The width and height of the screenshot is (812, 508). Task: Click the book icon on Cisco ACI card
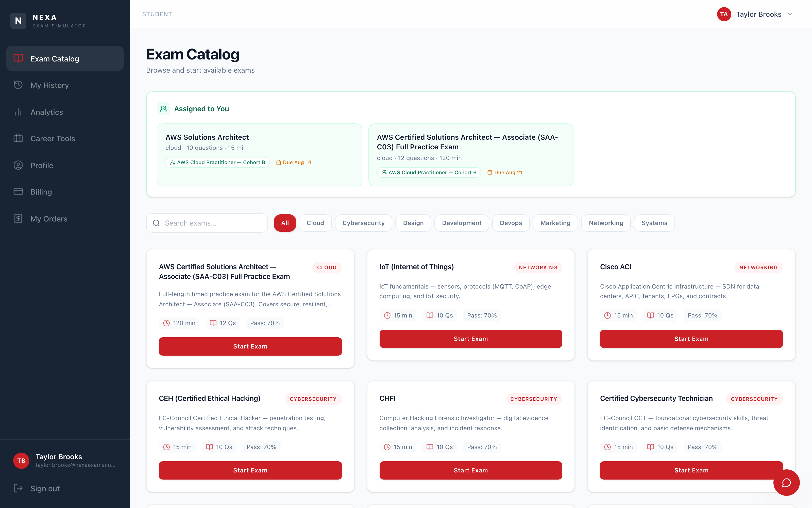(x=651, y=315)
